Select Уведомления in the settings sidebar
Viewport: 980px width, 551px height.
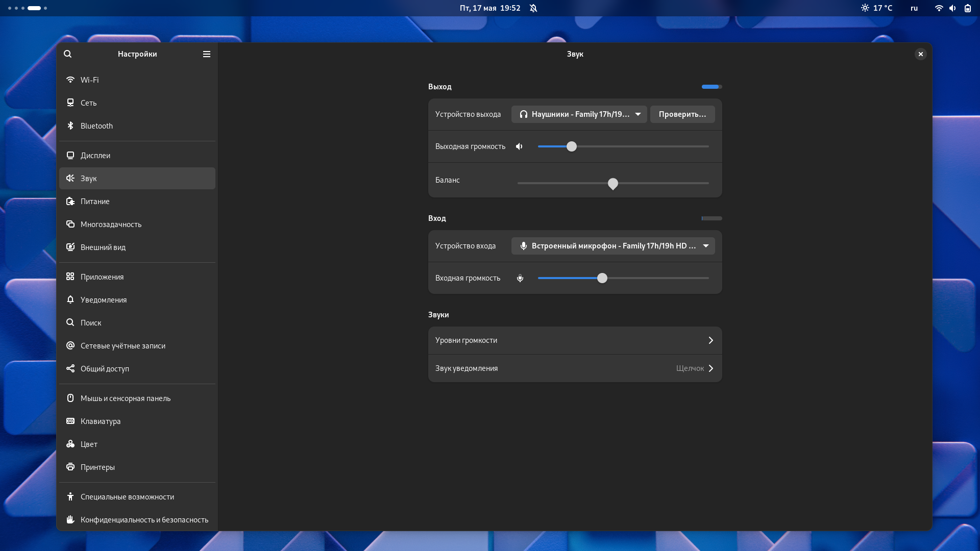coord(104,299)
